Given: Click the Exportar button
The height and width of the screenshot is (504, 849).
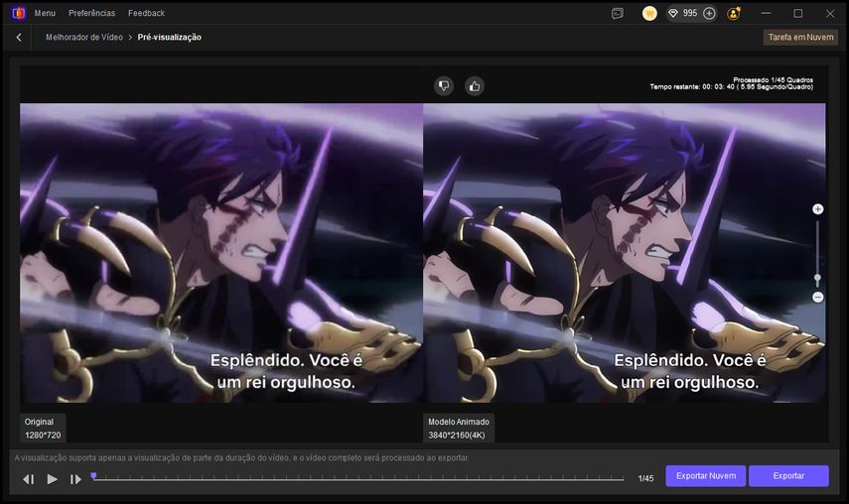Looking at the screenshot, I should [x=788, y=476].
